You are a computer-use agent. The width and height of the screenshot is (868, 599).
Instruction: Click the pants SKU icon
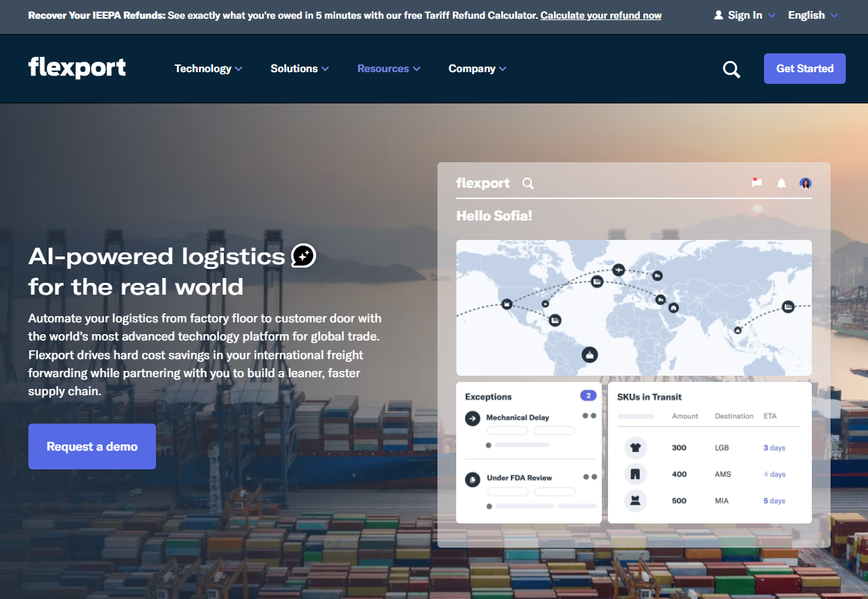coord(636,474)
